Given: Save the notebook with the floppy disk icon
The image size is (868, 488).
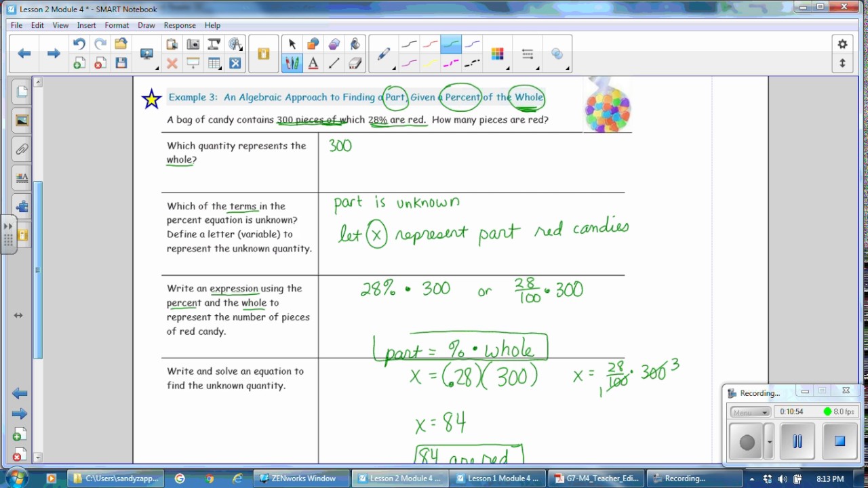Looking at the screenshot, I should coord(121,64).
